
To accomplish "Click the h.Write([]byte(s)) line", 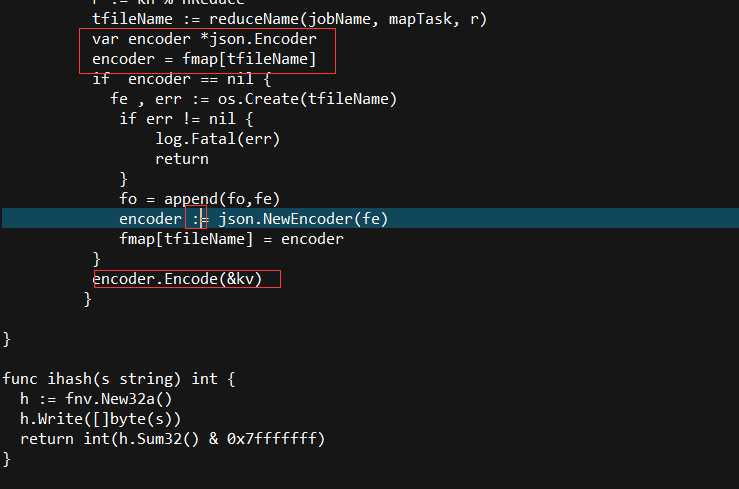I will pyautogui.click(x=100, y=419).
